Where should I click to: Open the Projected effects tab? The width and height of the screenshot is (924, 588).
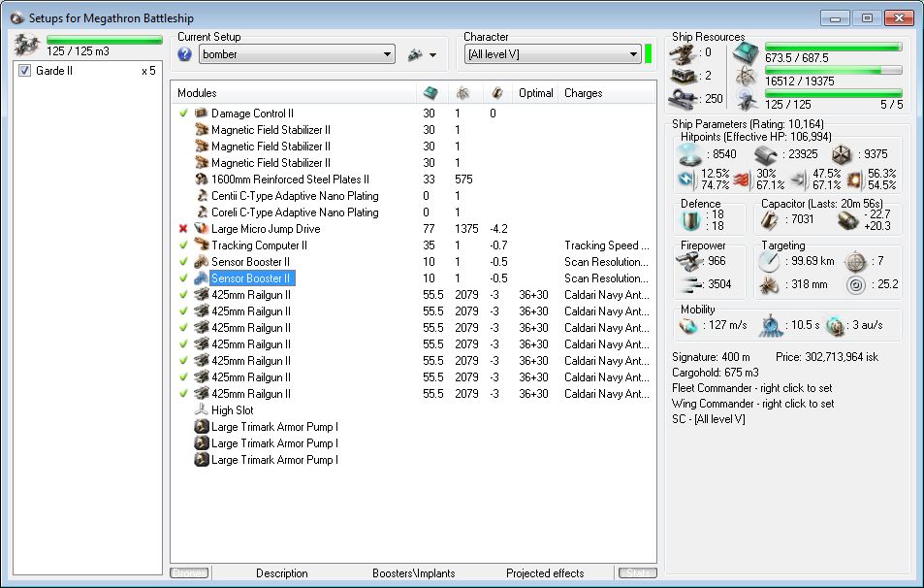[x=545, y=573]
